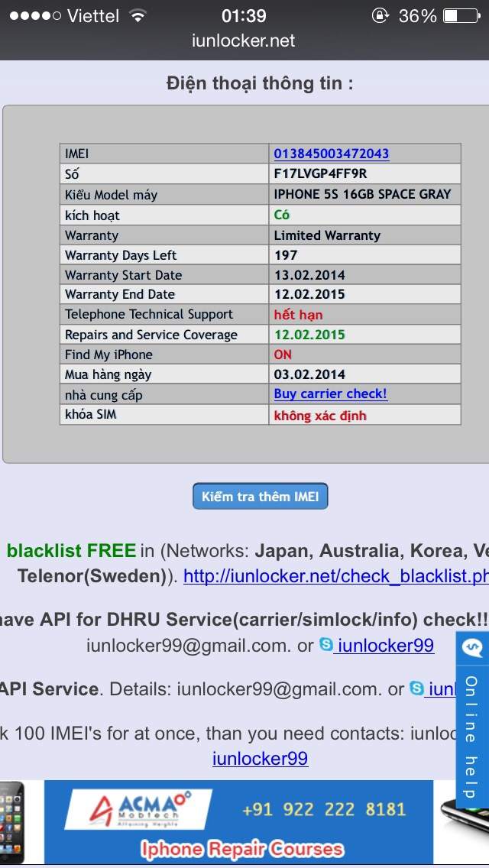Open the IMEI link 013845003472043
This screenshot has width=489, height=868.
331,154
